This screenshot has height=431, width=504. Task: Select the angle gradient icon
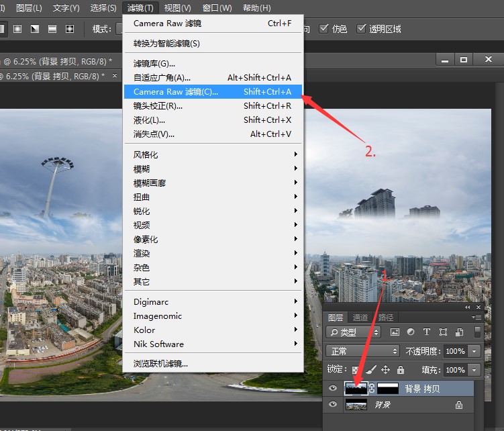[x=35, y=29]
